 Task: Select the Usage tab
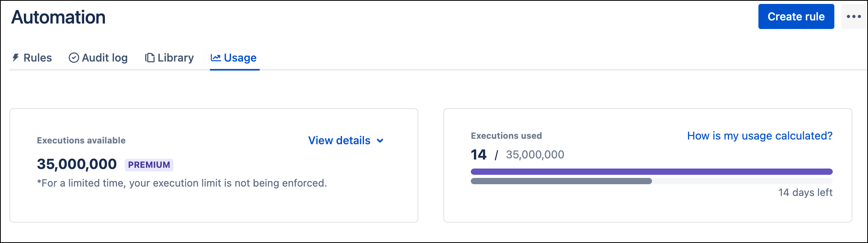click(234, 58)
